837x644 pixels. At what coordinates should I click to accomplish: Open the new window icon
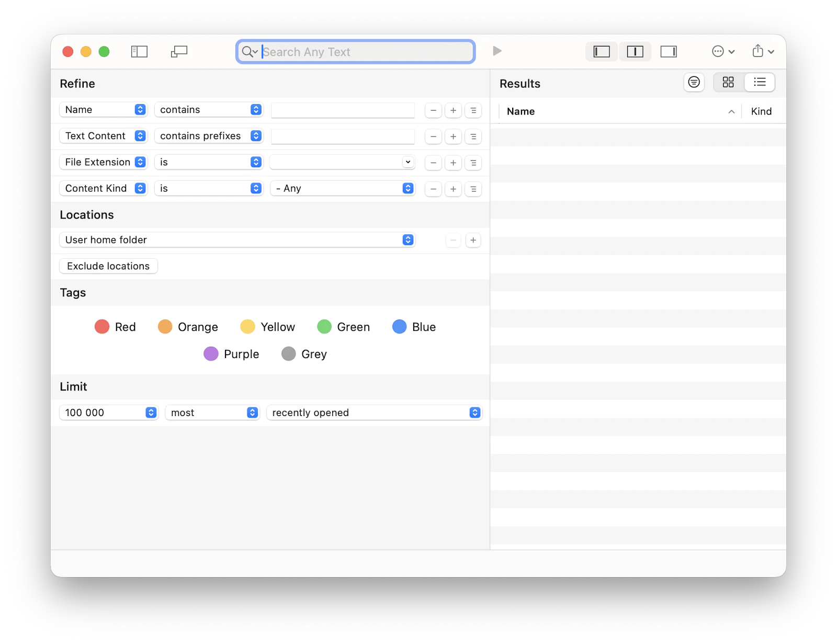point(178,51)
